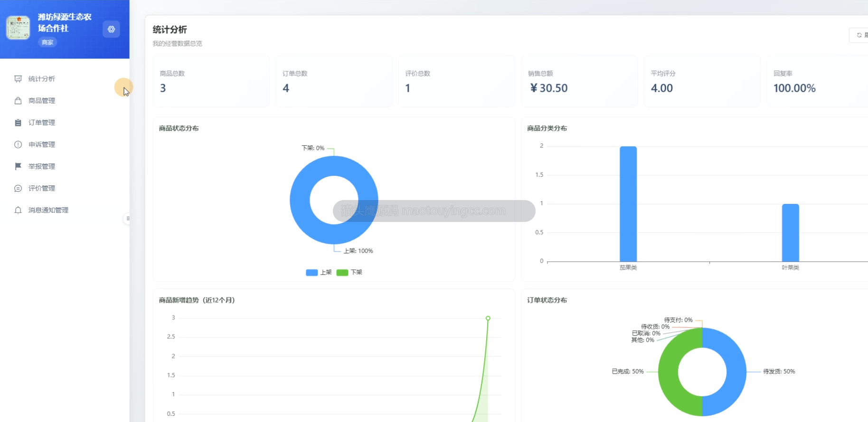The width and height of the screenshot is (868, 422).
Task: Click the label 待收货: 0%
Action: point(655,327)
